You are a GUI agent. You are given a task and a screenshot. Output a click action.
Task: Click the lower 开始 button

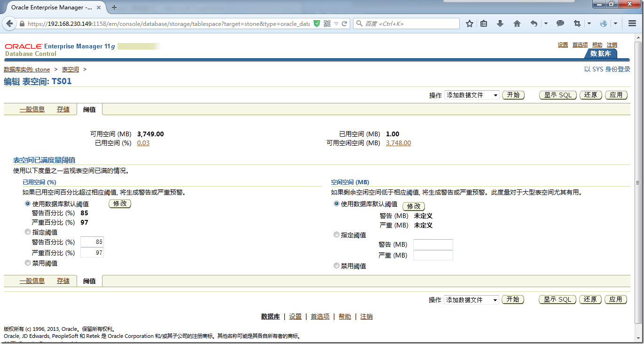click(x=513, y=299)
